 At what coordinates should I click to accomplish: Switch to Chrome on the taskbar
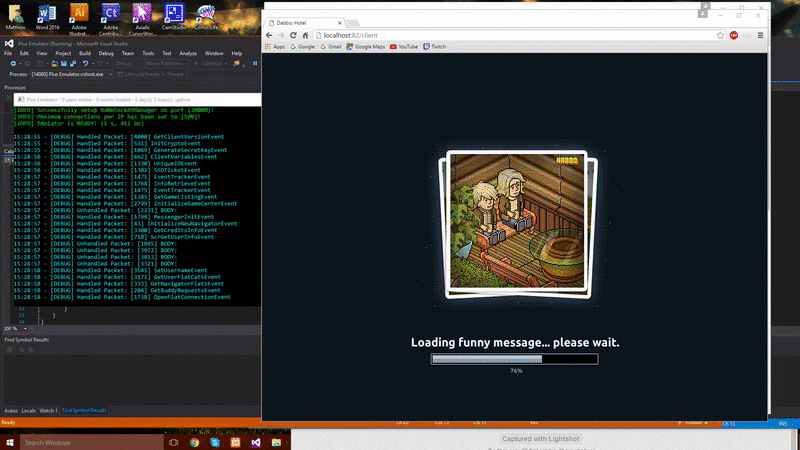(x=194, y=442)
